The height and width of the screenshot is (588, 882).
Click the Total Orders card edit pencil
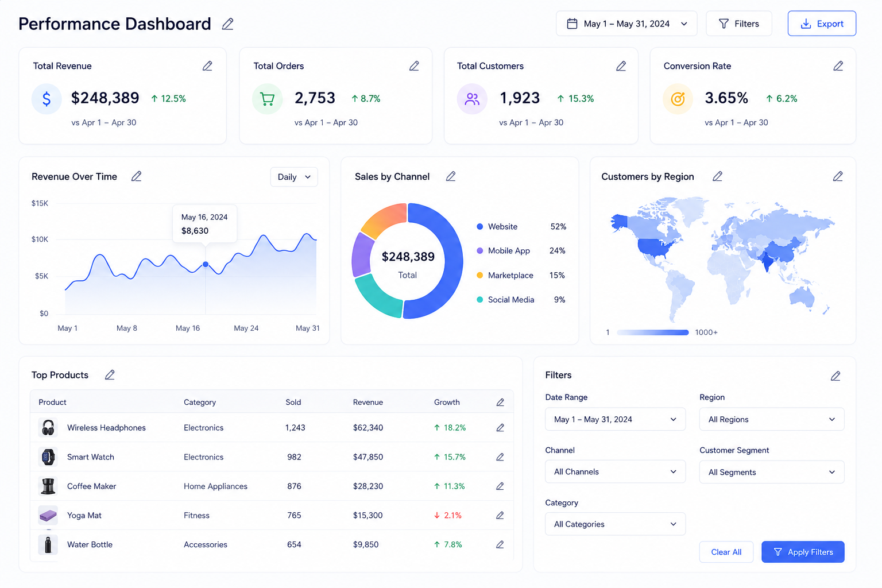(x=414, y=66)
